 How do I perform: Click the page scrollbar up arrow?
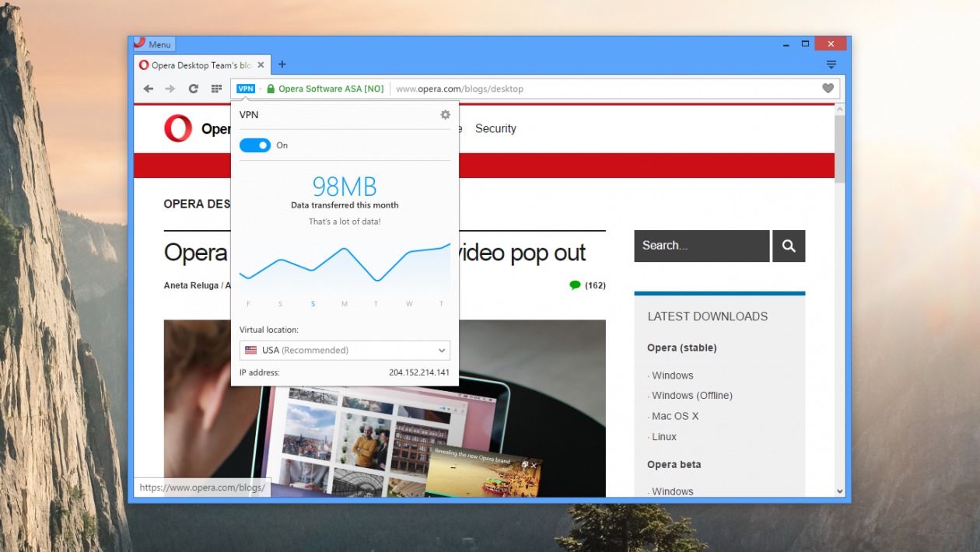point(840,110)
